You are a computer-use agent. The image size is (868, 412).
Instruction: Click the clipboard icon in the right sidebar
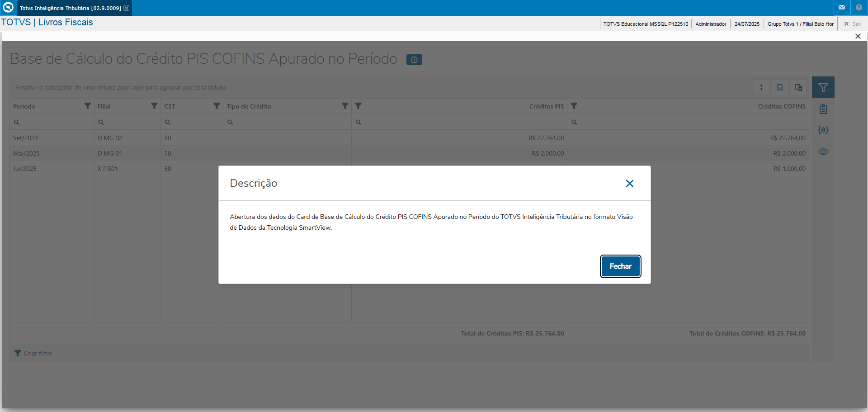[x=823, y=109]
